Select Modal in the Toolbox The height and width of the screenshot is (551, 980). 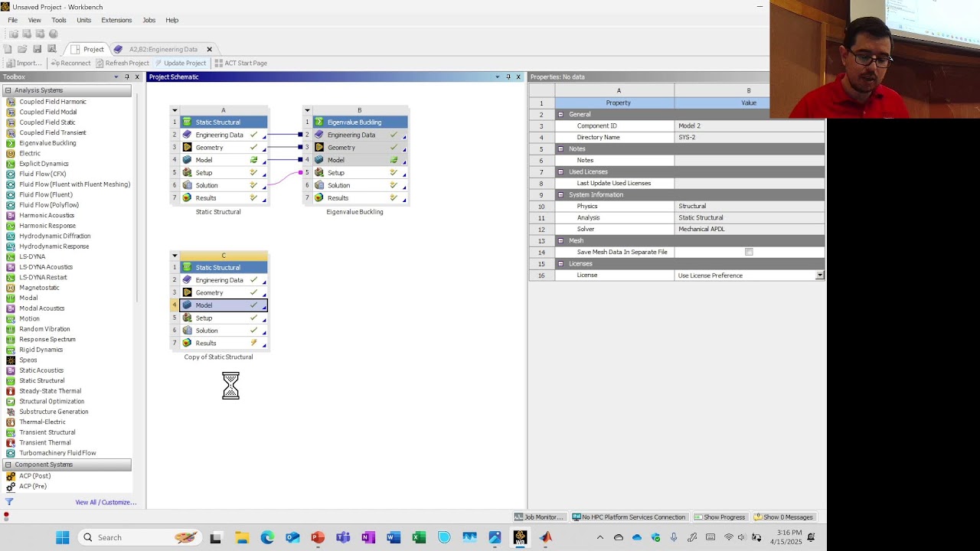[x=28, y=298]
